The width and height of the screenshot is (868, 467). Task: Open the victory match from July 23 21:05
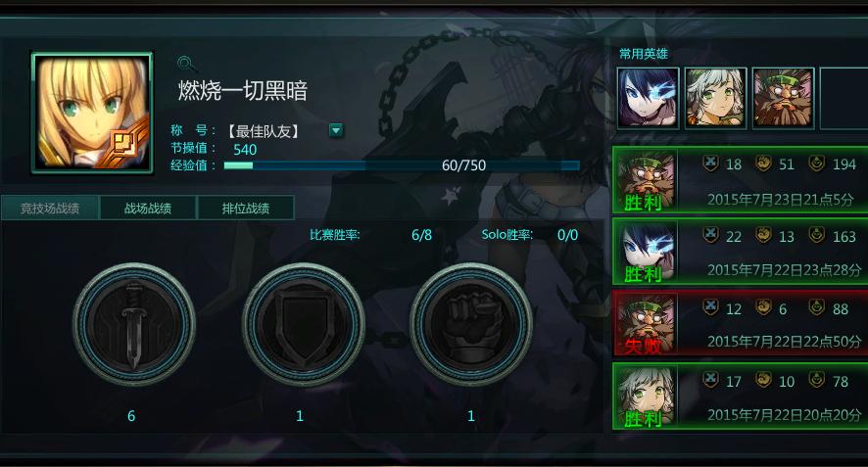[x=740, y=180]
